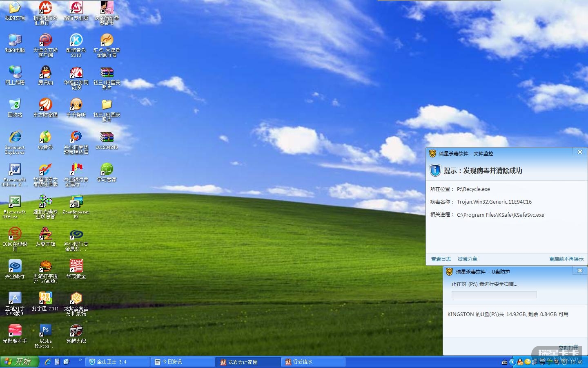Image resolution: width=588 pixels, height=368 pixels.
Task: Select the 网上邻居 desktop icon
Action: click(15, 75)
